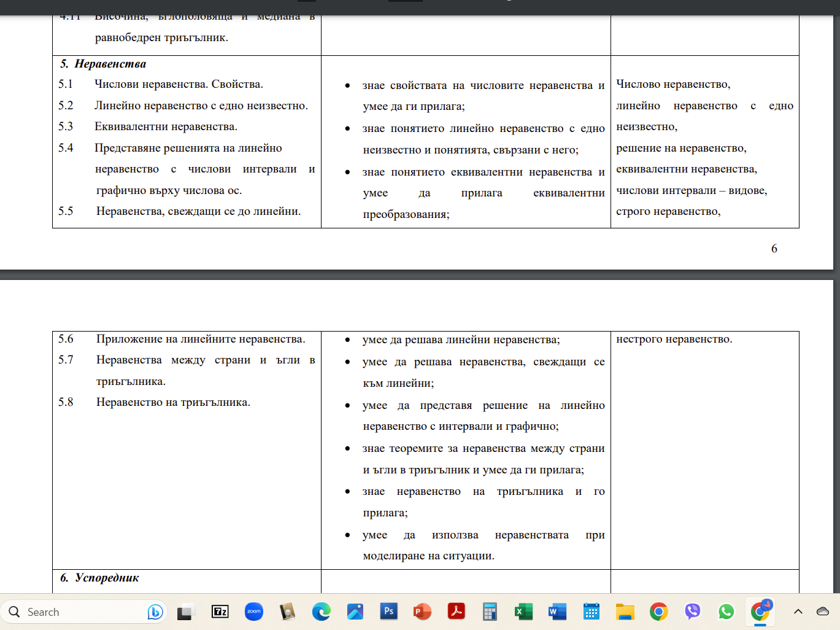Screen dimensions: 840x630
Task: Launch Microsoft Excel
Action: (x=523, y=612)
